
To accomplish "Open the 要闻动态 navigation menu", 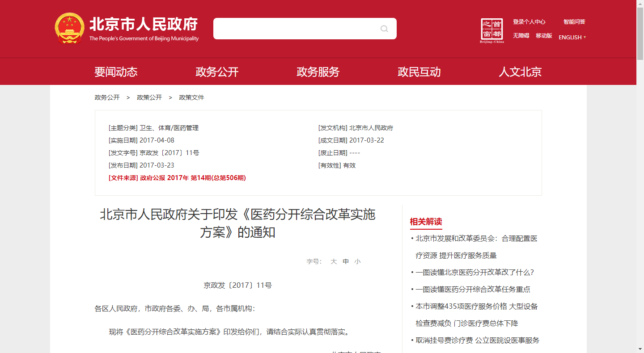I will click(116, 72).
